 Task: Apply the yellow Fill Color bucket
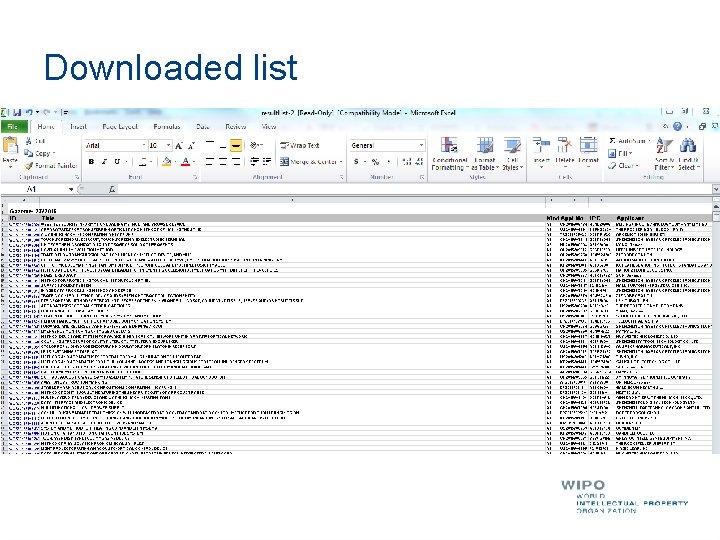tap(166, 162)
